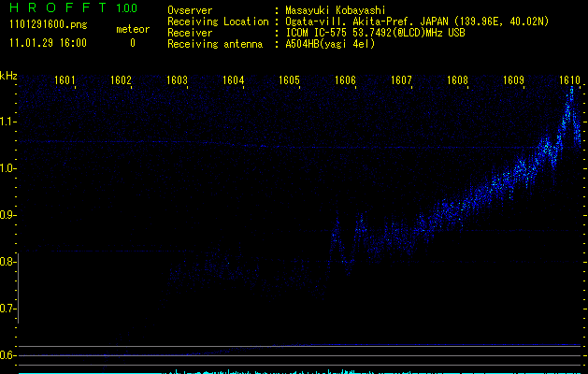588x374 pixels.
Task: Click the date 11.01.29 16:00
Action: pyautogui.click(x=48, y=43)
